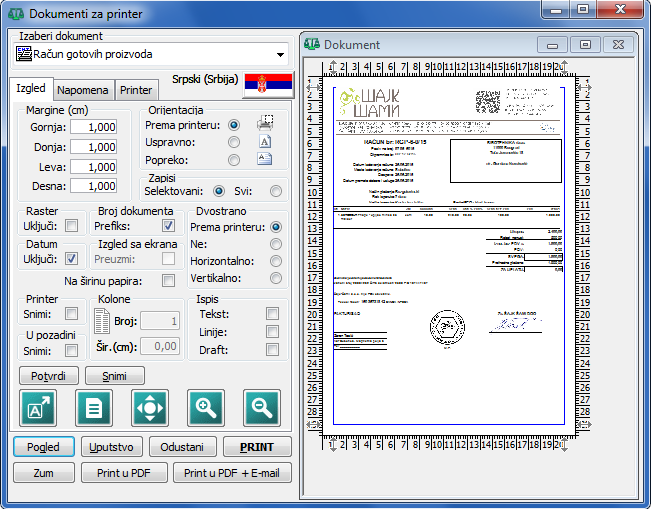Toggle Na širinu papira checkbox
Screen dimensions: 651x509
click(x=168, y=281)
